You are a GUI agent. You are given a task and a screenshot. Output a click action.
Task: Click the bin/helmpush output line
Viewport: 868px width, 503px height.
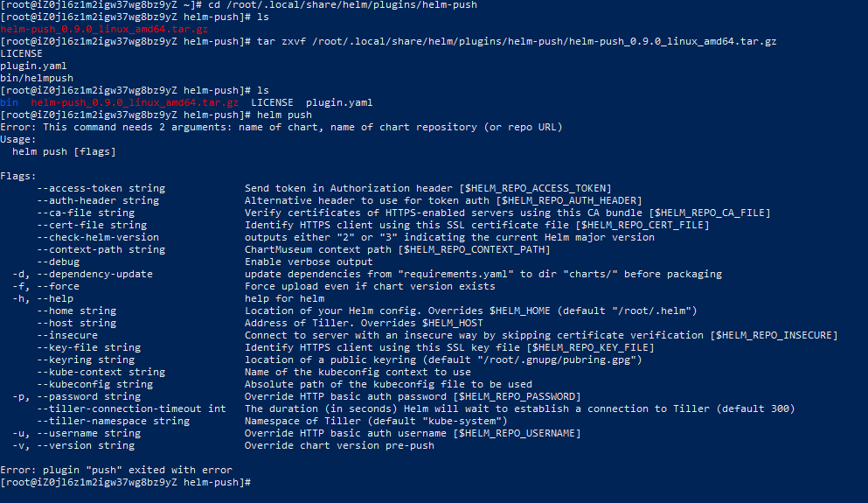tap(37, 78)
